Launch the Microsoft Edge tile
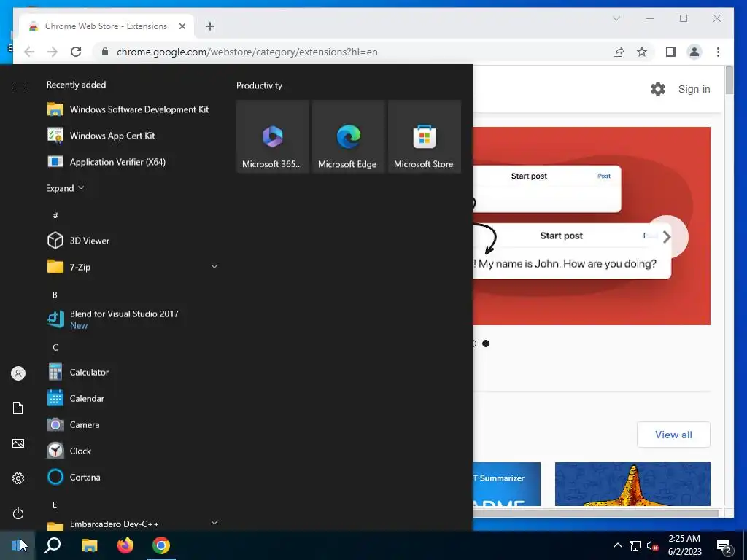747x560 pixels. [348, 136]
